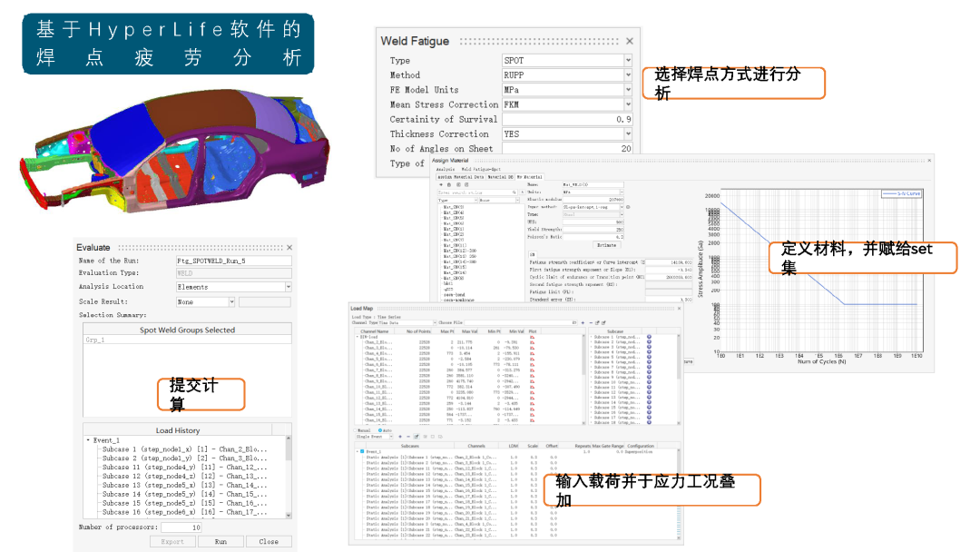Click the plot icon for Chan_5_Blo row

[532, 359]
